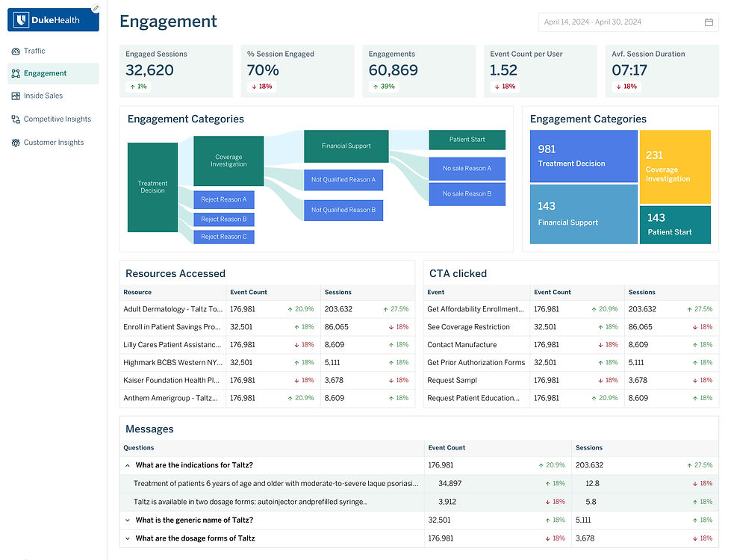
Task: Open Competitive Insights
Action: coord(53,119)
